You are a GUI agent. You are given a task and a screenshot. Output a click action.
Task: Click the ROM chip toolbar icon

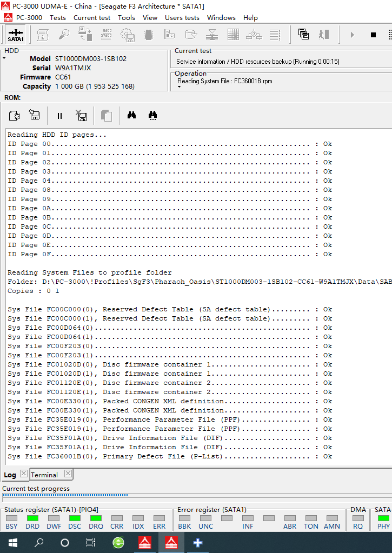(149, 35)
